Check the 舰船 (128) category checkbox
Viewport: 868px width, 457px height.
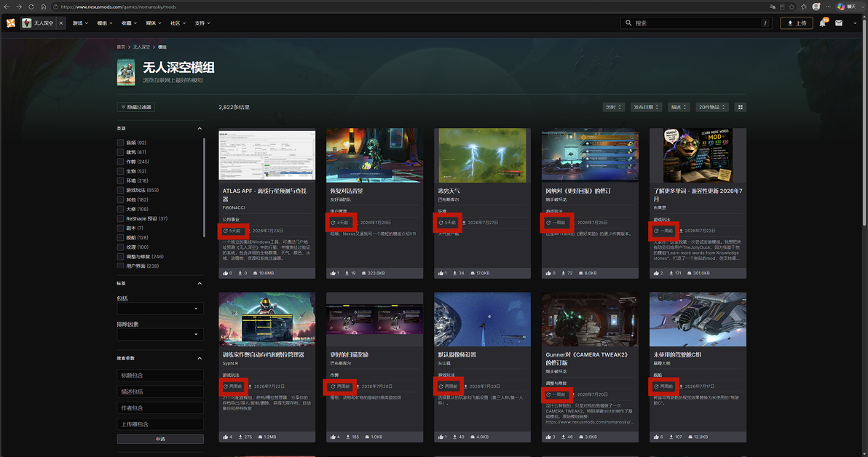point(120,237)
